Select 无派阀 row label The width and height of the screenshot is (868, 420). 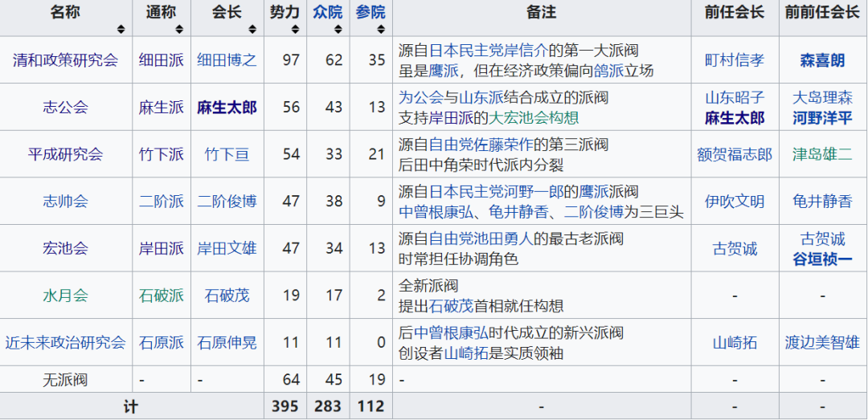coord(65,380)
